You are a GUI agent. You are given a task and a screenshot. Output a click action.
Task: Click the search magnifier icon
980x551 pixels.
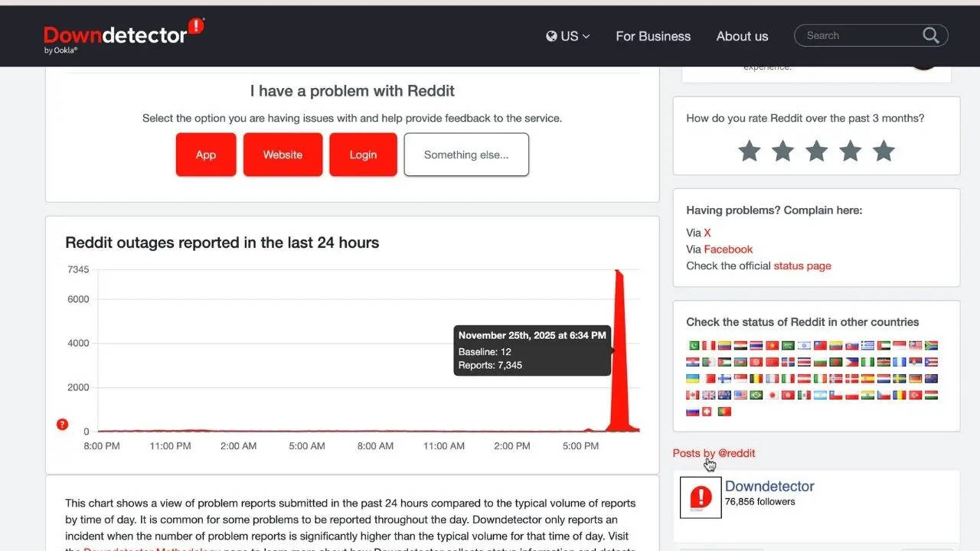pyautogui.click(x=930, y=35)
